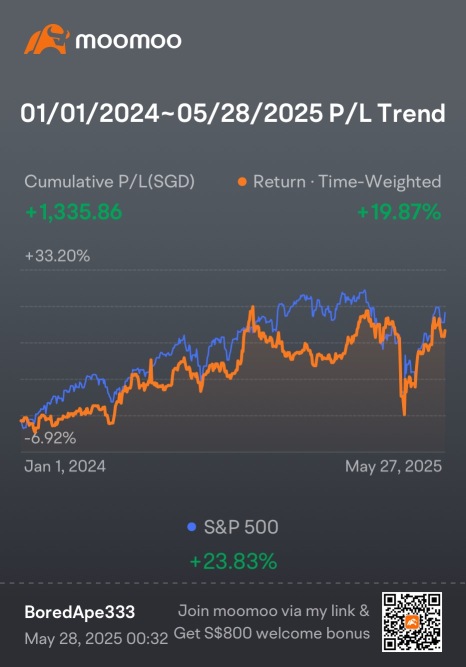Image resolution: width=466 pixels, height=667 pixels.
Task: Click the +23.83% S&P 500 value
Action: [x=233, y=562]
